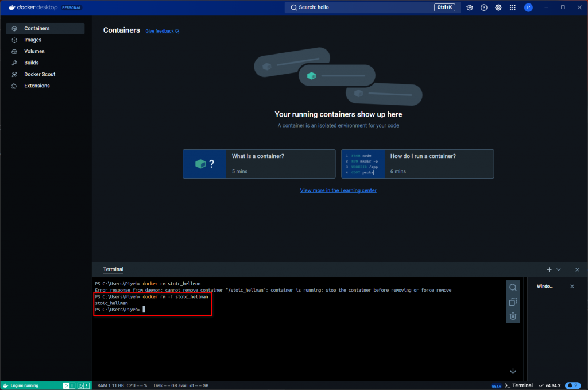Click the terminal command line prompt
Image resolution: width=588 pixels, height=390 pixels.
click(x=120, y=310)
